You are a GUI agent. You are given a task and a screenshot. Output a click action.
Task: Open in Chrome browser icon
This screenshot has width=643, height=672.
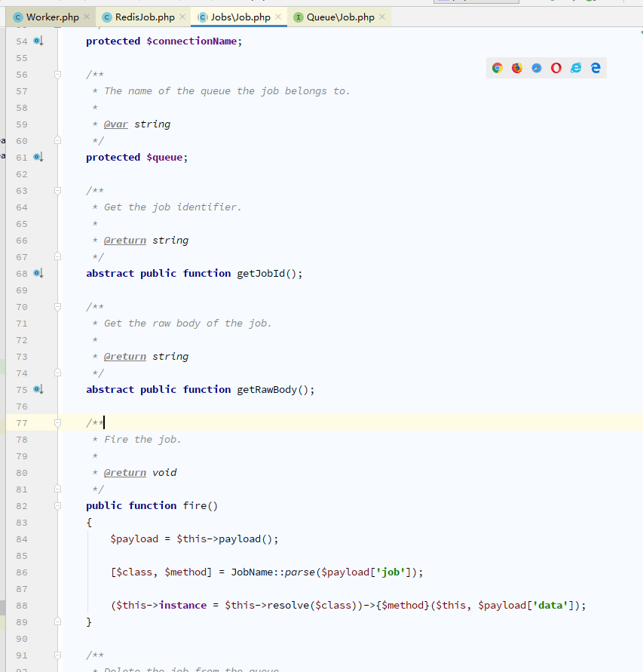point(497,68)
